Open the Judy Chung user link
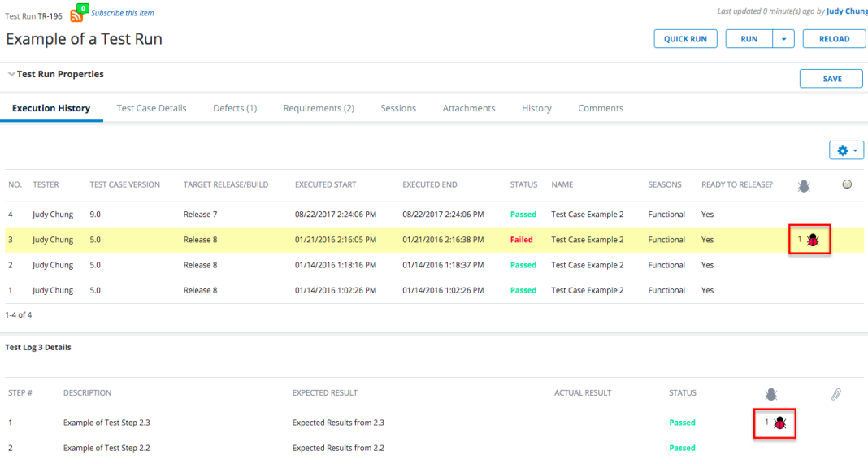Screen dimensions: 868x464 point(846,11)
